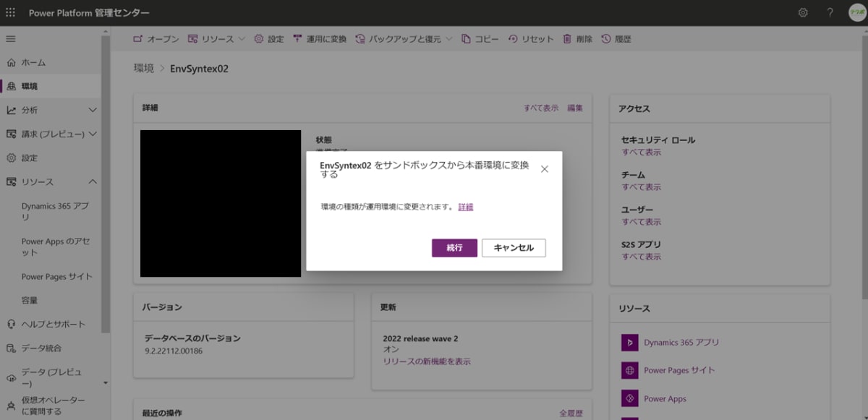This screenshot has width=868, height=420.
Task: Click the リソース icon in sidebar
Action: pos(11,181)
